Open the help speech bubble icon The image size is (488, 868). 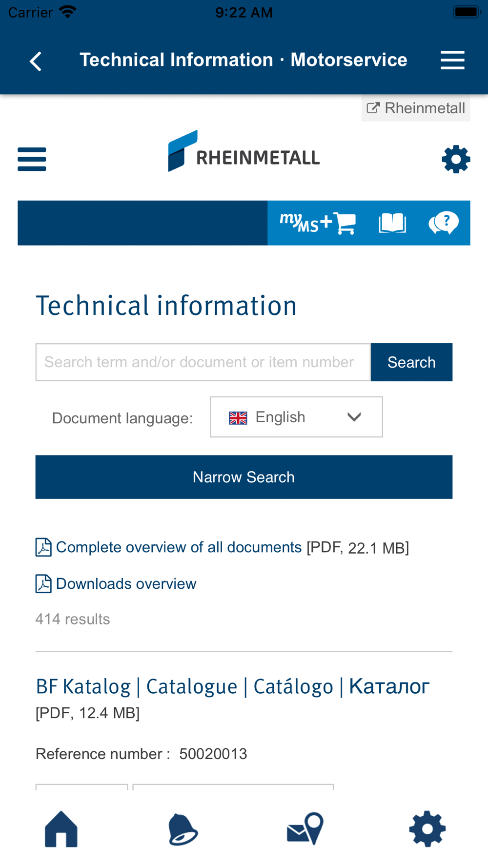(443, 223)
